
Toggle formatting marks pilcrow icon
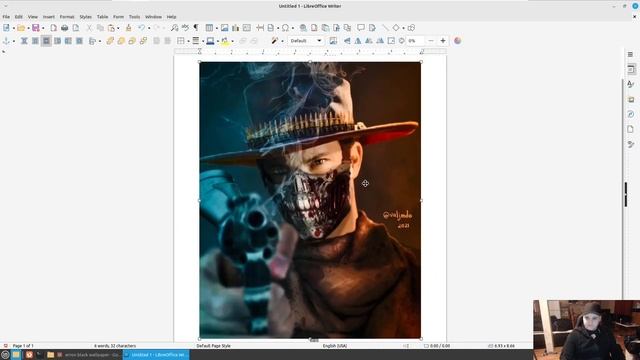196,28
